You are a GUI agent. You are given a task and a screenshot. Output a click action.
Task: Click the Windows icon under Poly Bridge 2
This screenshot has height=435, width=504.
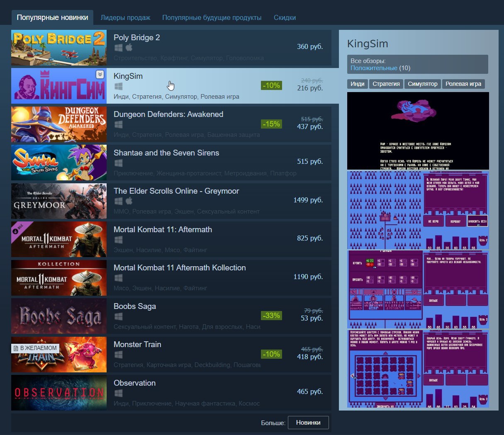pyautogui.click(x=119, y=48)
